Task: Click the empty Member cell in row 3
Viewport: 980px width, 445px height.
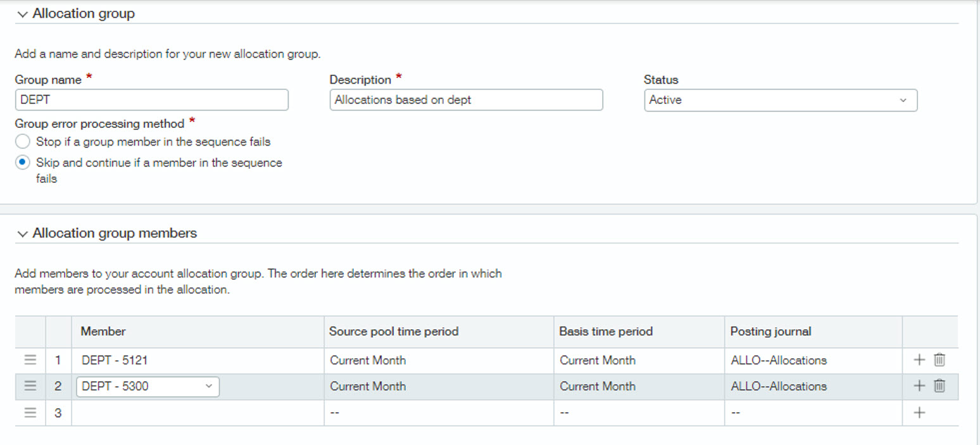Action: [198, 413]
